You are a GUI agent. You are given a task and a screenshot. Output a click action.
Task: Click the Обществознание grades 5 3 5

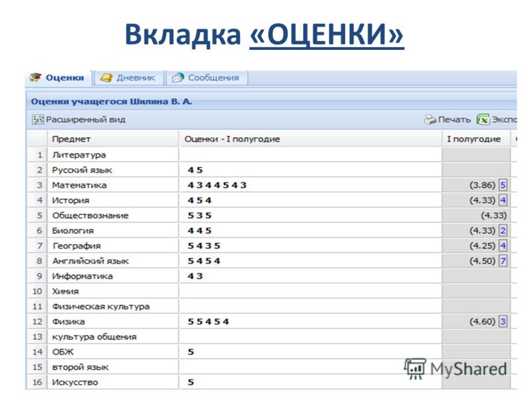[199, 215]
